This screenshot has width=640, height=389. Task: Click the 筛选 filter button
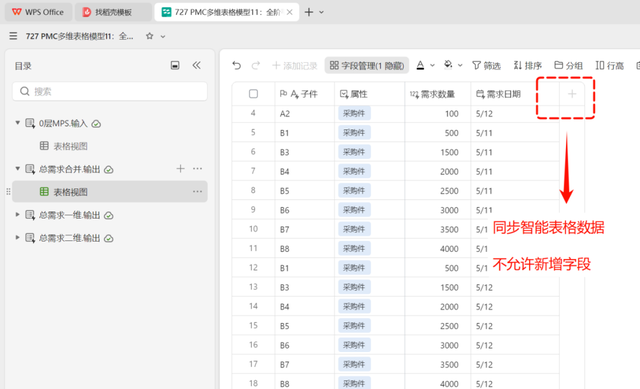[487, 65]
